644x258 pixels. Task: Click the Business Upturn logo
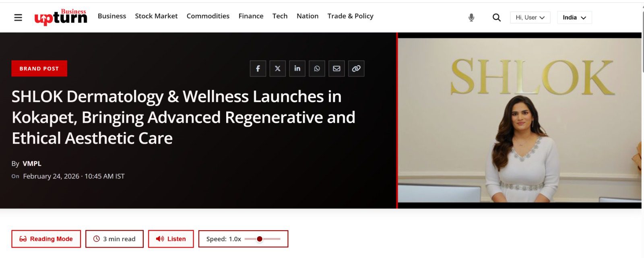61,17
